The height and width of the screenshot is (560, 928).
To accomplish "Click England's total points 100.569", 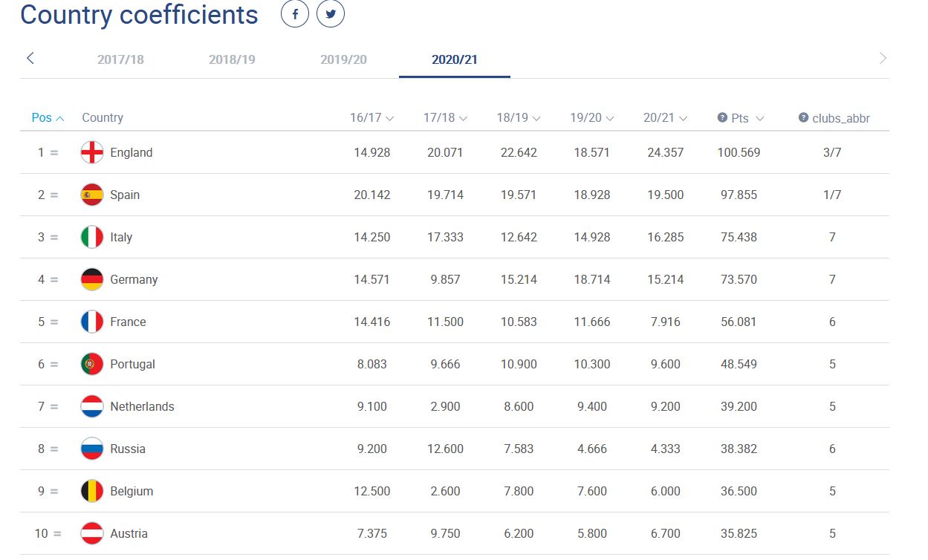I will (739, 152).
